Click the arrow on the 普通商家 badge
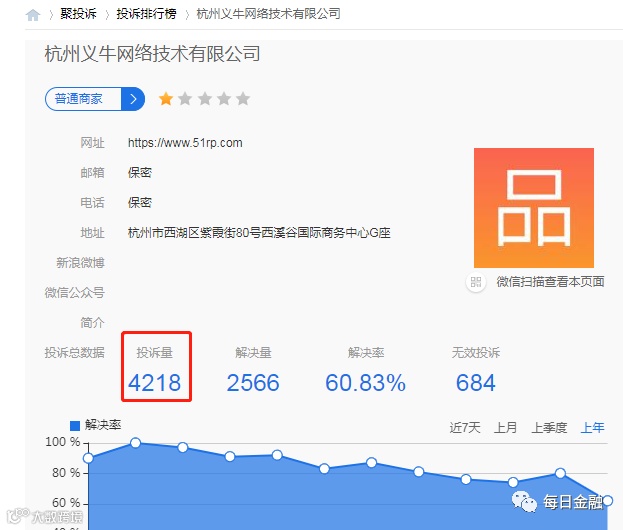 tap(133, 99)
